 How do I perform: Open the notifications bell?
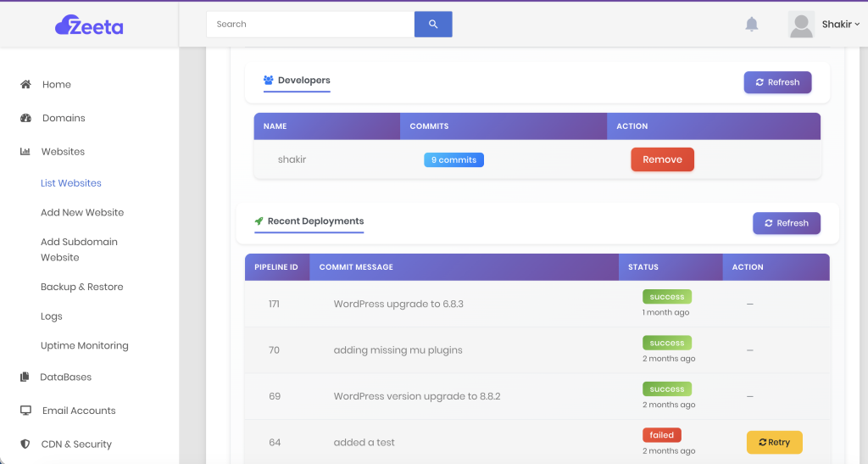tap(751, 25)
